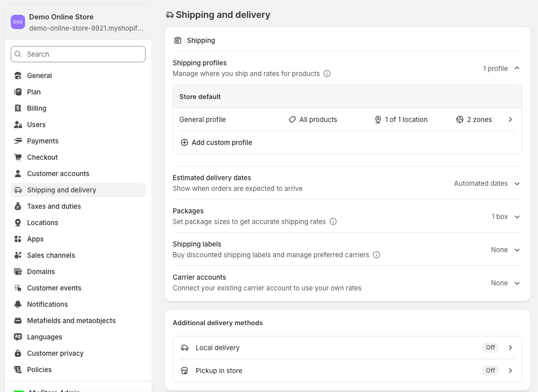The image size is (538, 392).
Task: Click the '1 profile' count text
Action: coord(495,68)
